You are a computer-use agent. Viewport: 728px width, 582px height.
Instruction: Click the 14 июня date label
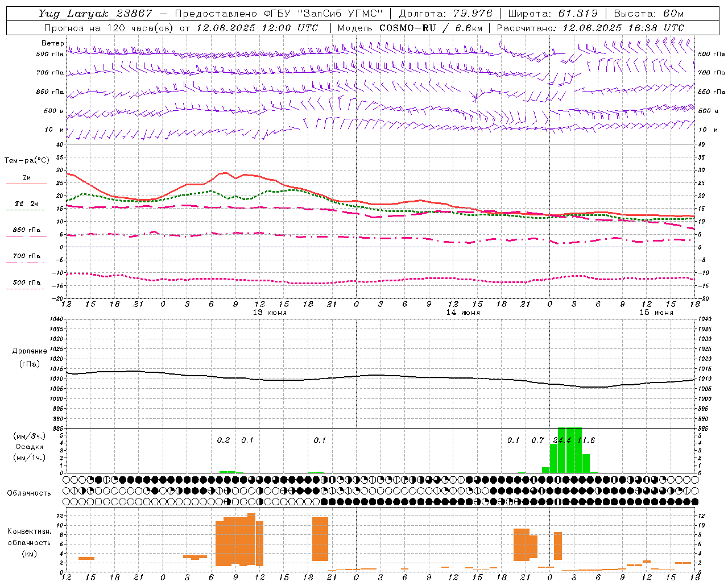(463, 313)
